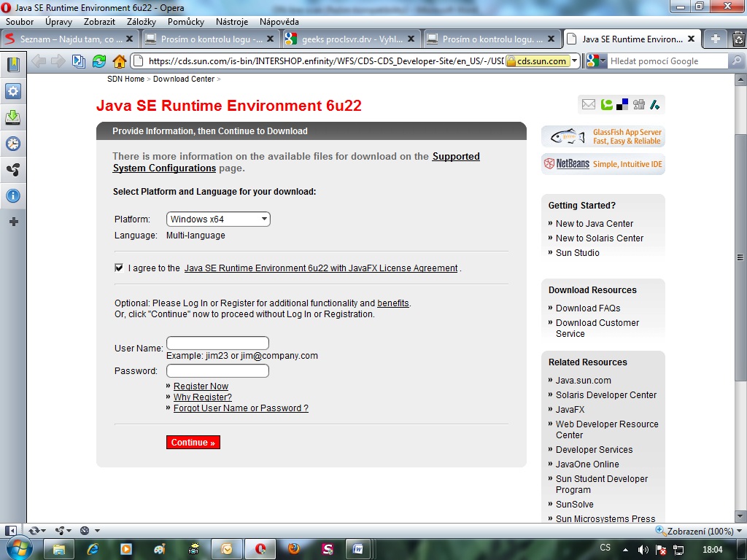Screen dimensions: 747x560
Task: Open the Zobrazit menu
Action: click(x=99, y=22)
